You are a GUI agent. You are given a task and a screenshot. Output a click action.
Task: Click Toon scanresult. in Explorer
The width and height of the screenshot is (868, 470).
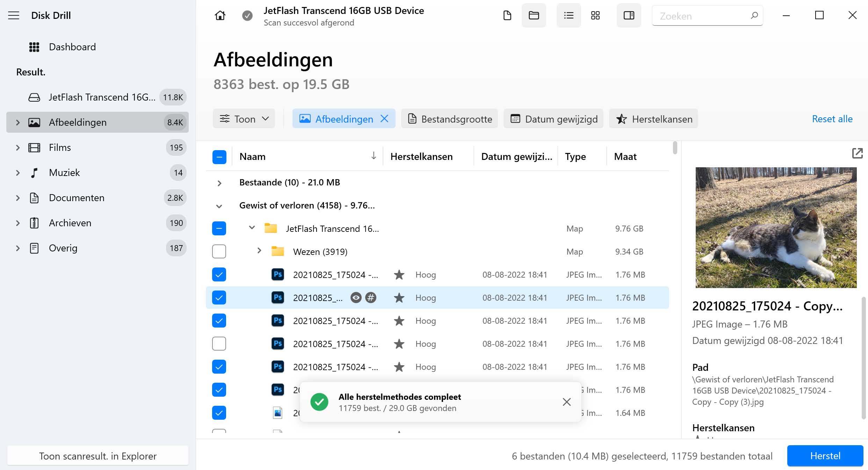[x=97, y=456]
